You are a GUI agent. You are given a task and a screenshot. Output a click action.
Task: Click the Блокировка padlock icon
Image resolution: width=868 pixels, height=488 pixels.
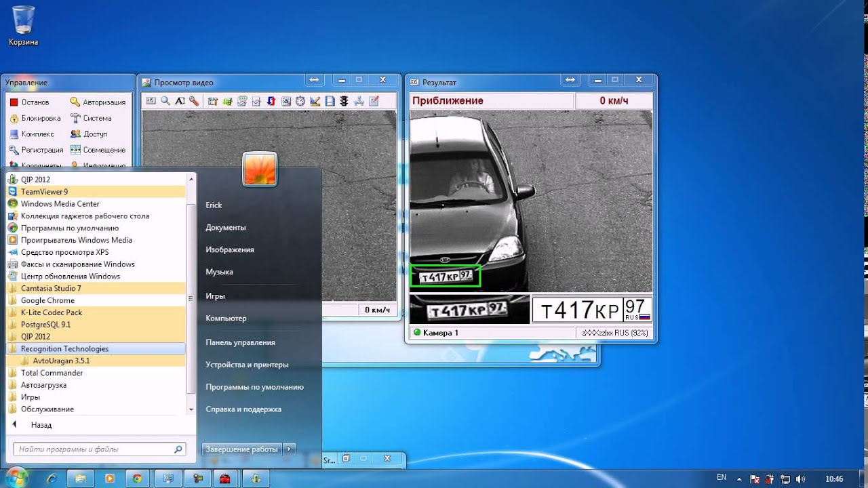tap(14, 118)
